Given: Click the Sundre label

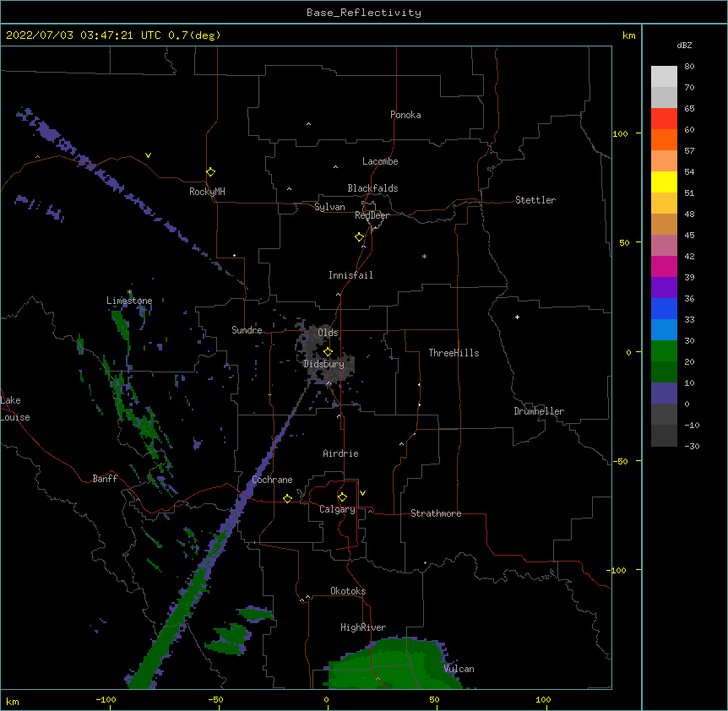Looking at the screenshot, I should [247, 330].
